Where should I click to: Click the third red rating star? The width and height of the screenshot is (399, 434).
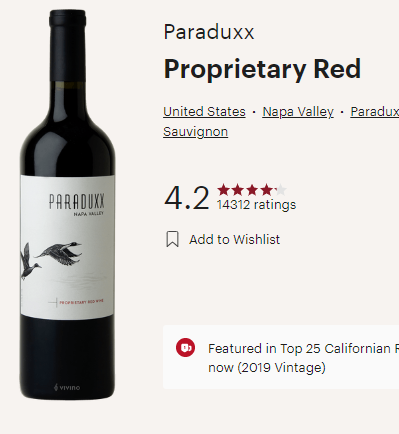(x=252, y=190)
